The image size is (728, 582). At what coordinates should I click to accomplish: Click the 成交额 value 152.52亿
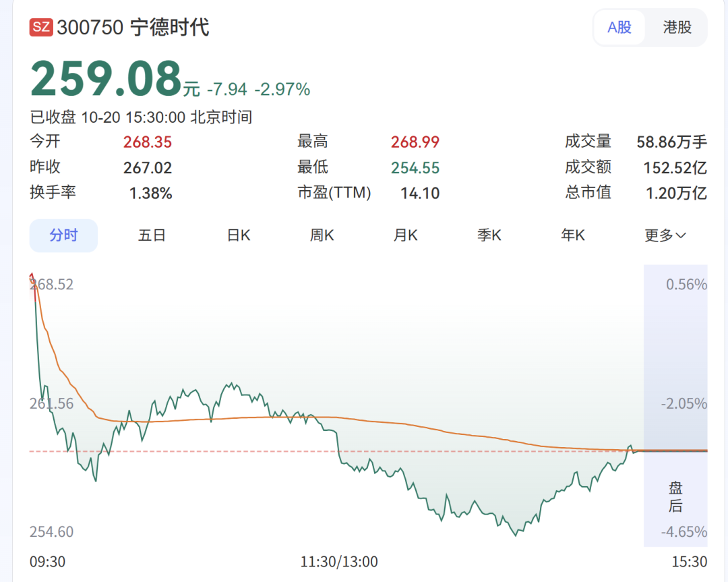675,168
